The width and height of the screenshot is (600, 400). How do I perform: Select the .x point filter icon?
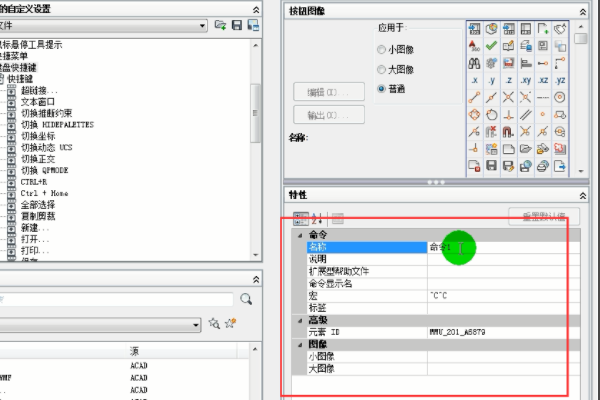pos(474,80)
